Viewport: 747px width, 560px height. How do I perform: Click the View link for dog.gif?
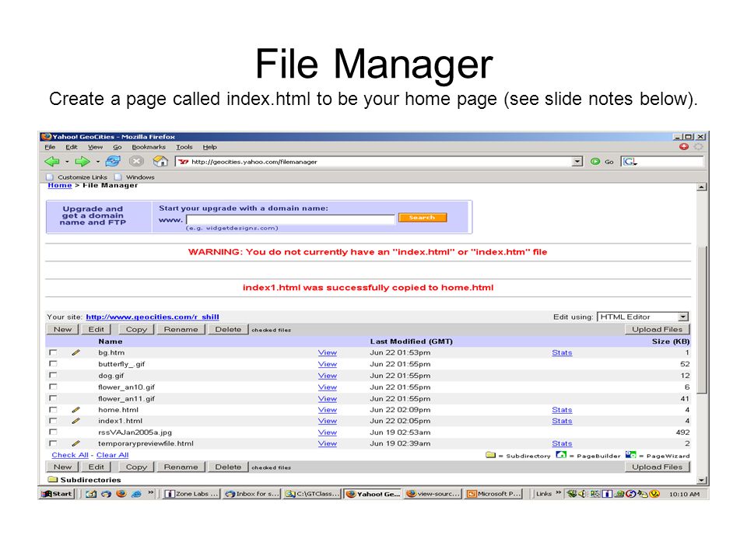(x=328, y=376)
